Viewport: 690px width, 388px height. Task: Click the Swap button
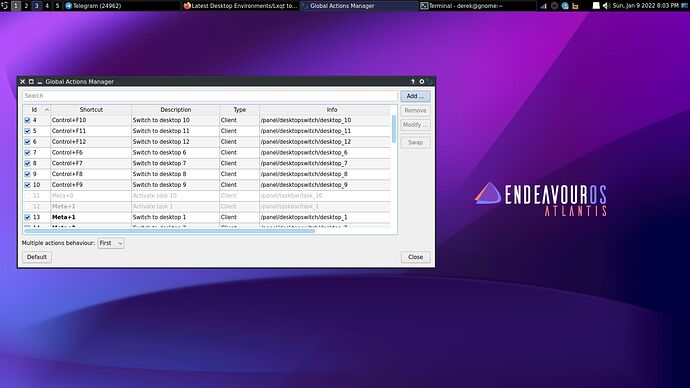click(415, 143)
